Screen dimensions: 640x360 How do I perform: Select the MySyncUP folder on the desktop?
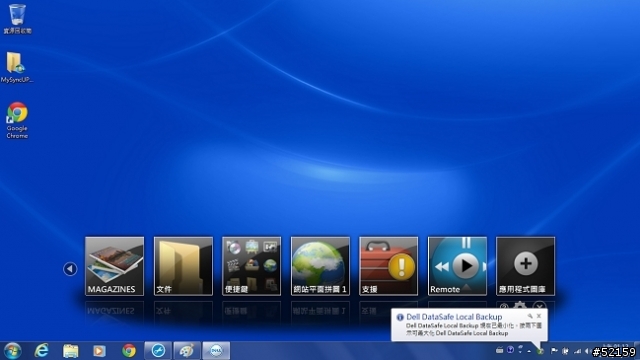pos(16,67)
